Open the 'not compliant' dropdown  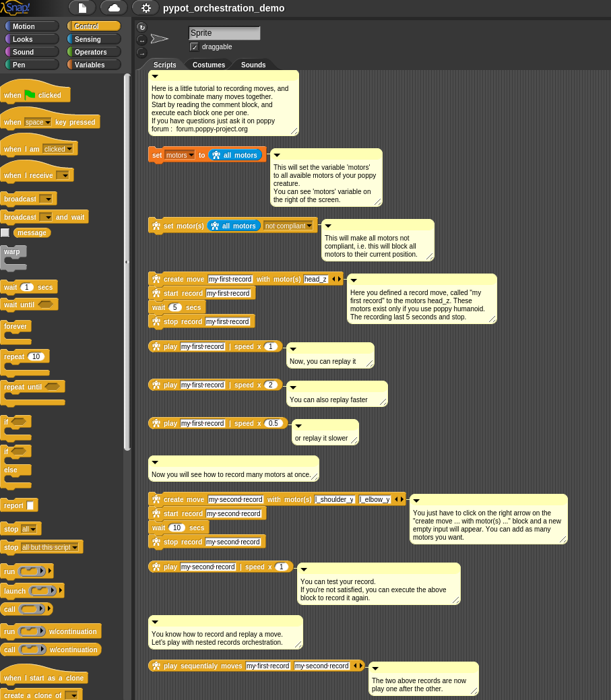(x=289, y=226)
